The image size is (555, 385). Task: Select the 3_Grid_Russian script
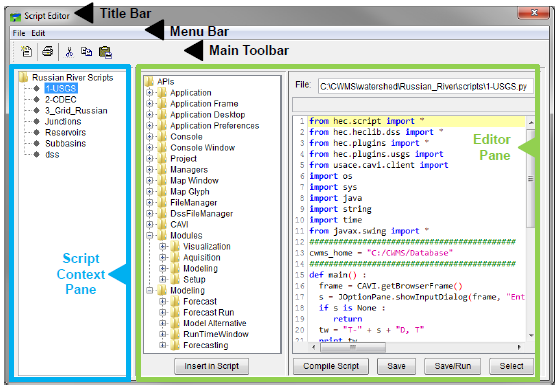pyautogui.click(x=76, y=111)
